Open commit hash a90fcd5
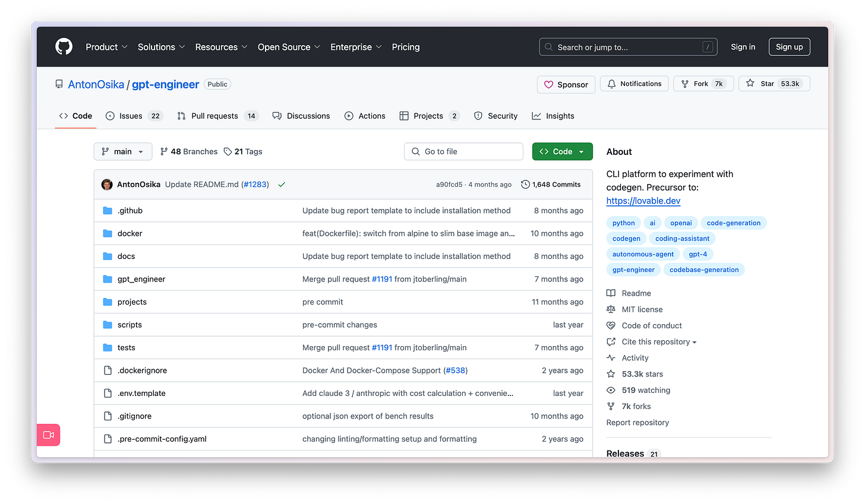Screen dimensions: 865x504 [449, 185]
